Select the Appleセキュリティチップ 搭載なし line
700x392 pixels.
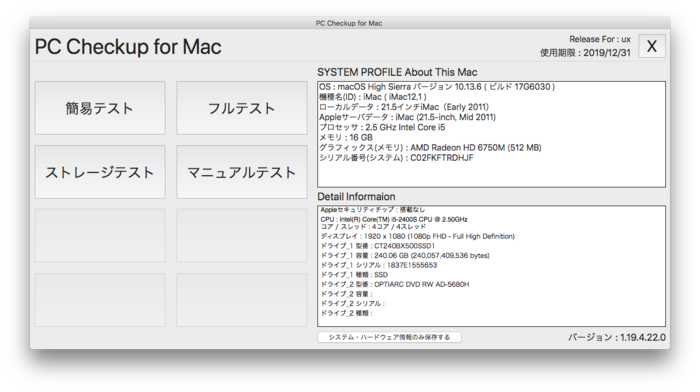click(x=373, y=209)
